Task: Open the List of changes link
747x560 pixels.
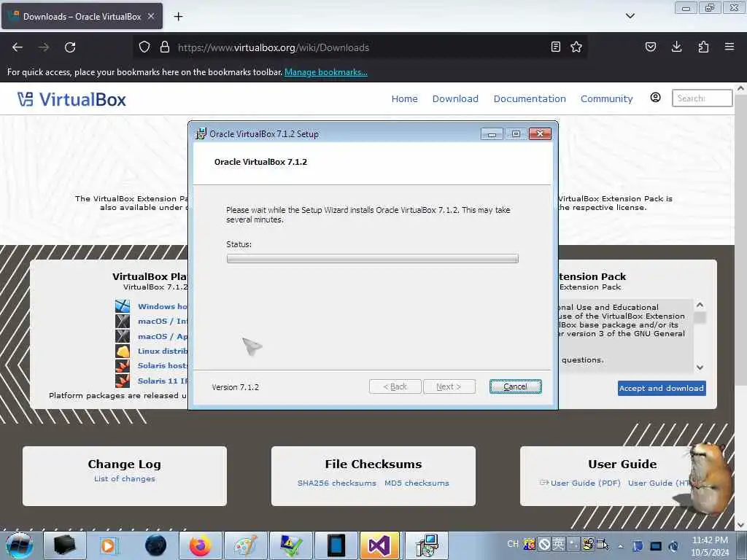Action: [124, 478]
